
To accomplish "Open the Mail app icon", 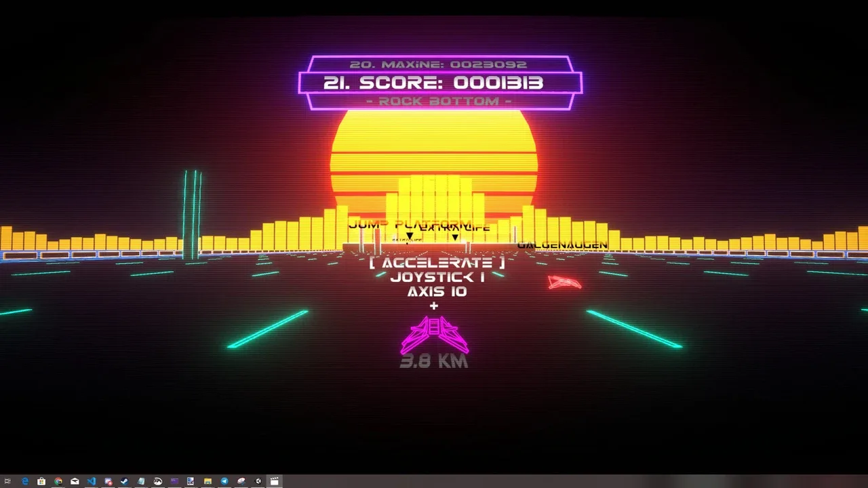I will 75,481.
